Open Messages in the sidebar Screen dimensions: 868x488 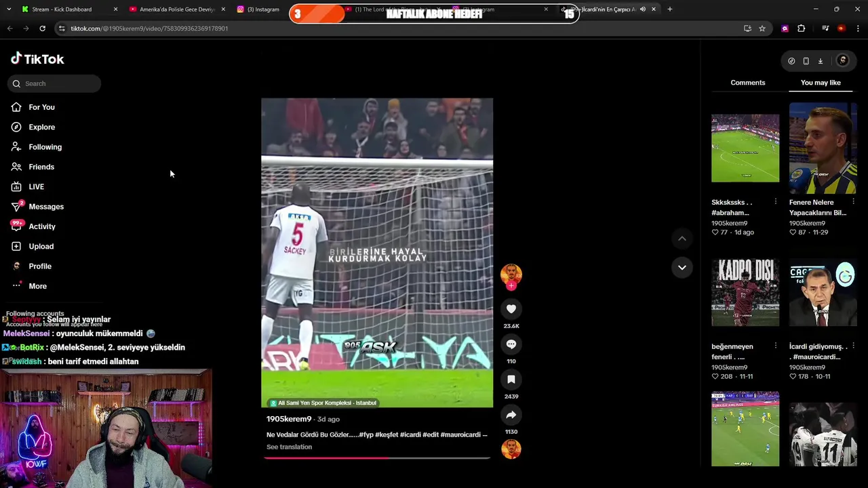46,207
